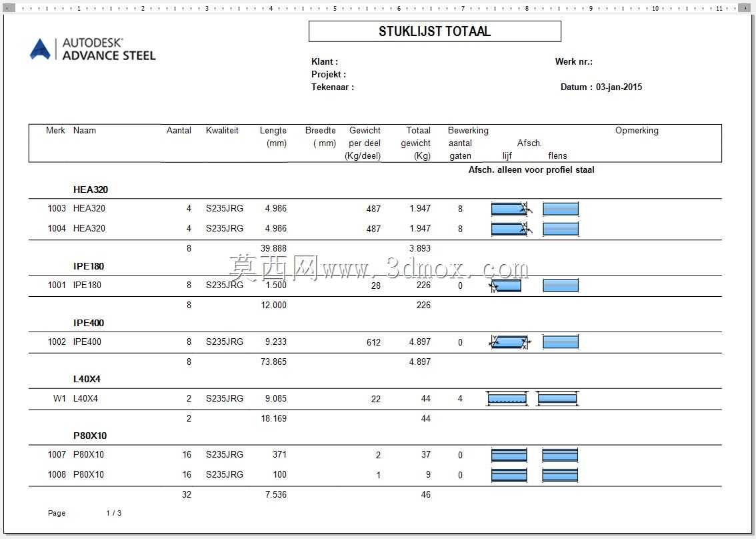The width and height of the screenshot is (756, 539).
Task: Click the flens image in IPE180 row 1001
Action: click(x=560, y=286)
